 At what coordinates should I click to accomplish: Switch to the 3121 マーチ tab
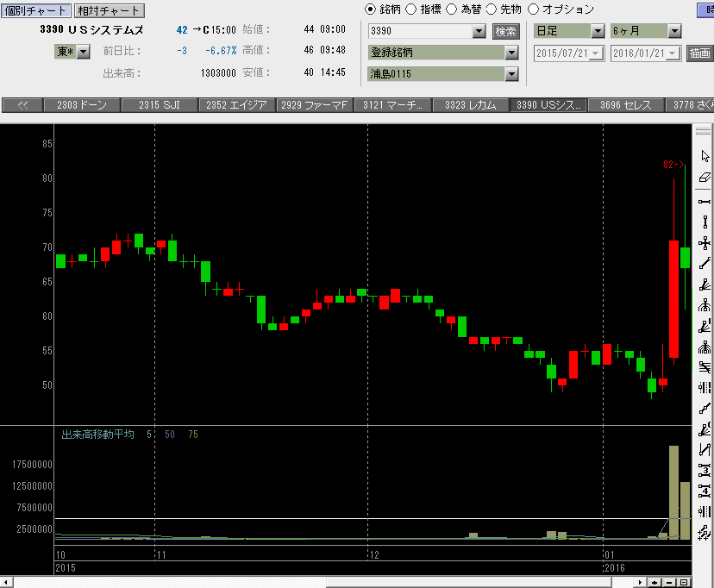pos(392,105)
